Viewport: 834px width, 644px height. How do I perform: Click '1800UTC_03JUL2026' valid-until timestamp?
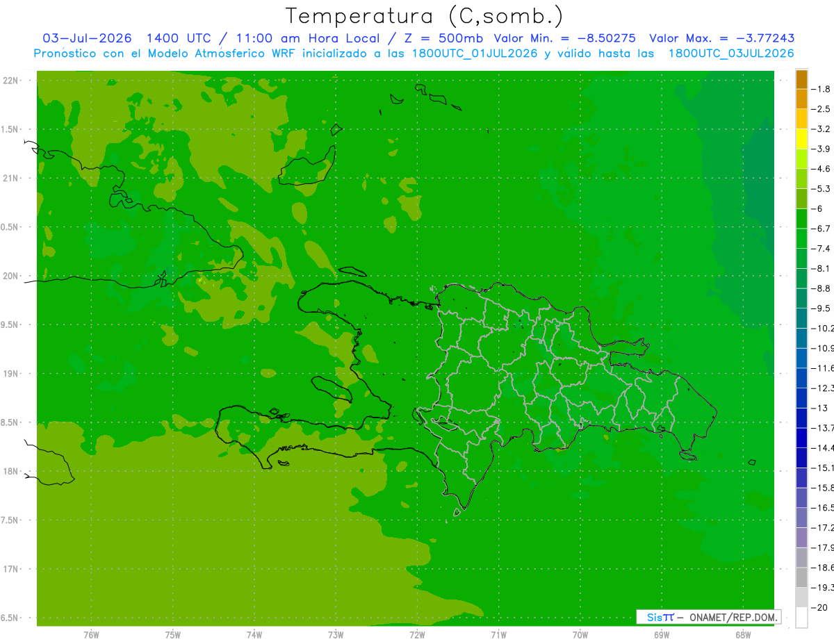coord(730,53)
